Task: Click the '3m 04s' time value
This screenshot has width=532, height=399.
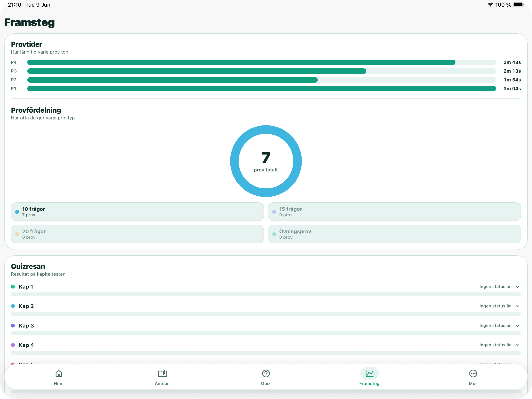Action: coord(512,89)
